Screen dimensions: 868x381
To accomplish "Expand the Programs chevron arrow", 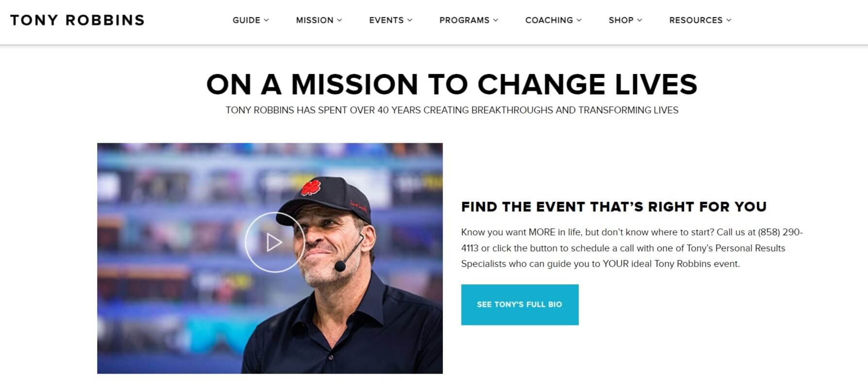I will [496, 20].
